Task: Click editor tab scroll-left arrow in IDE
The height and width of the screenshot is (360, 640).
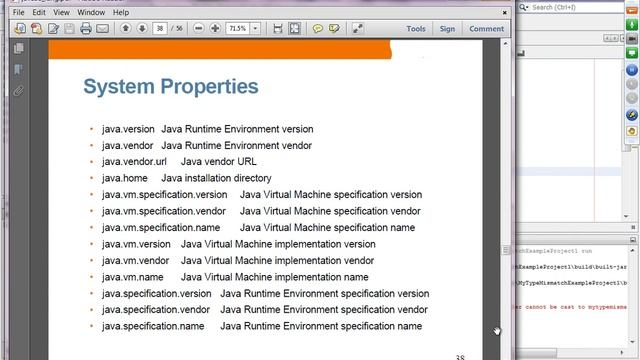Action: pos(607,38)
